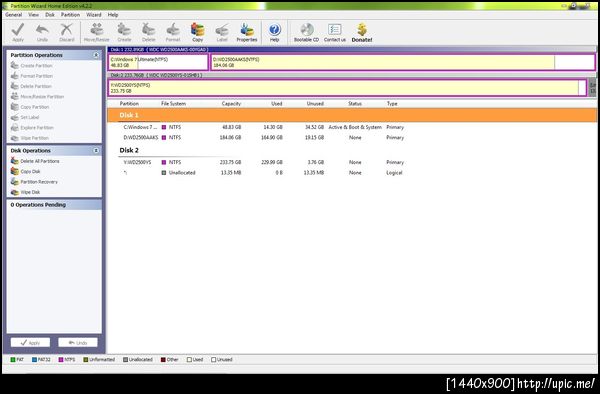Screen dimensions: 600x394
Task: Click the Disk 2 title bar in the map
Action: coord(352,75)
